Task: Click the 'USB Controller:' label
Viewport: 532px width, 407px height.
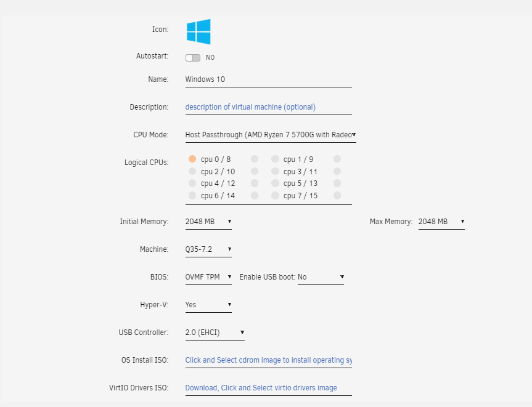Action: [x=143, y=332]
